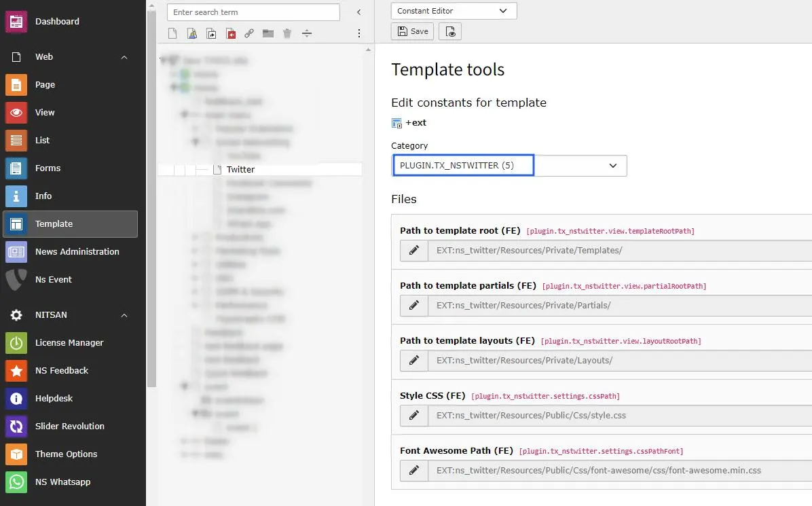Screen dimensions: 812x506
Task: Focus the page tree search field
Action: pyautogui.click(x=253, y=12)
